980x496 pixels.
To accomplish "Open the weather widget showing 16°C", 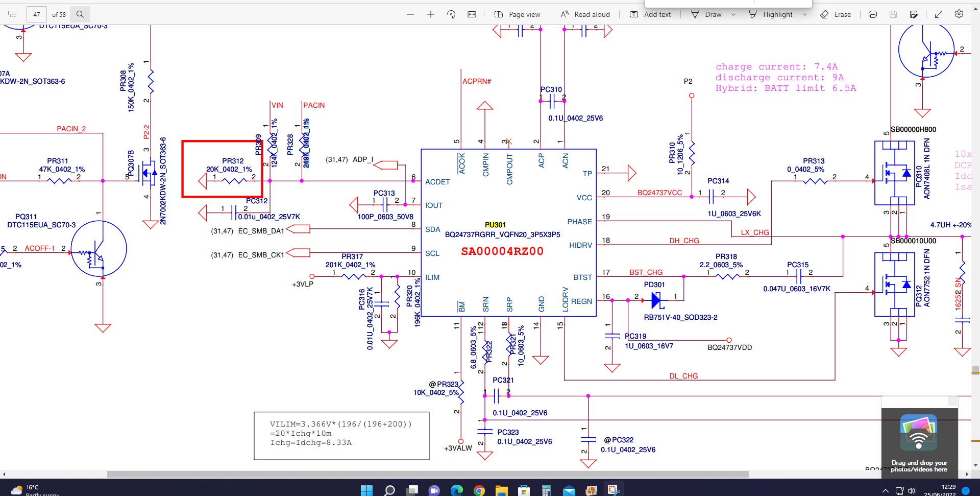I will 35,490.
